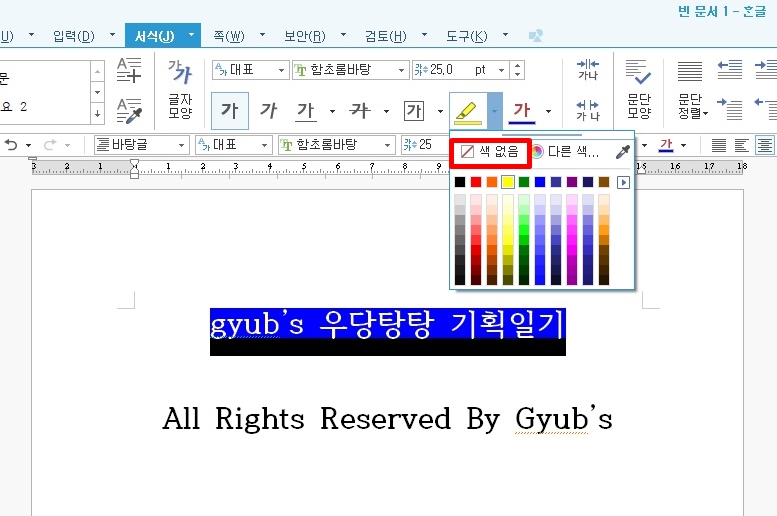The height and width of the screenshot is (516, 777).
Task: Click the distribute-lines paragraph icon above 문단 정렬
Action: [x=690, y=71]
